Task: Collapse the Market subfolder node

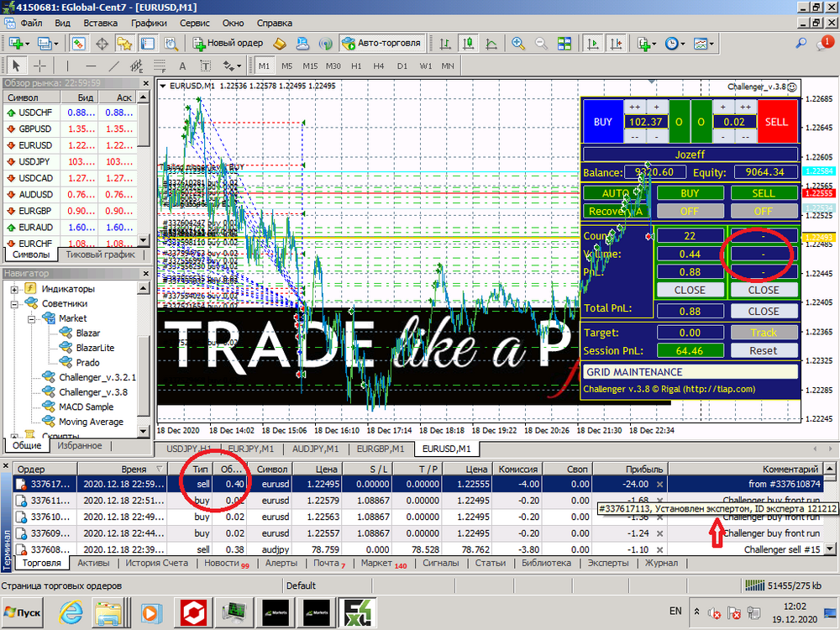Action: pyautogui.click(x=31, y=318)
